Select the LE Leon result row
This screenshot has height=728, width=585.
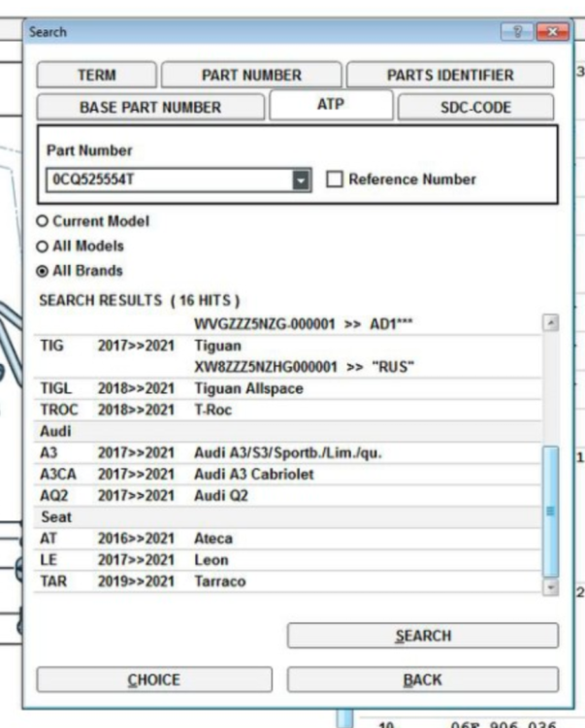pyautogui.click(x=287, y=560)
